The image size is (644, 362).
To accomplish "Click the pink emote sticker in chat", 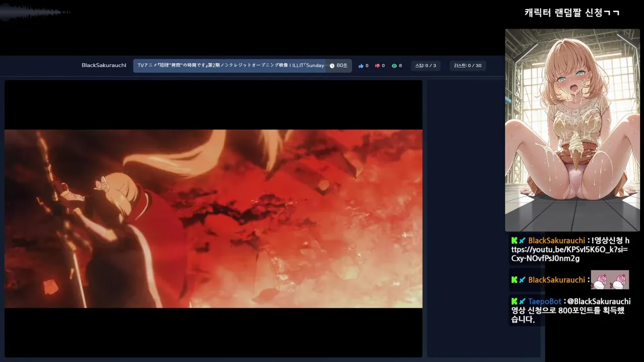I will point(610,280).
